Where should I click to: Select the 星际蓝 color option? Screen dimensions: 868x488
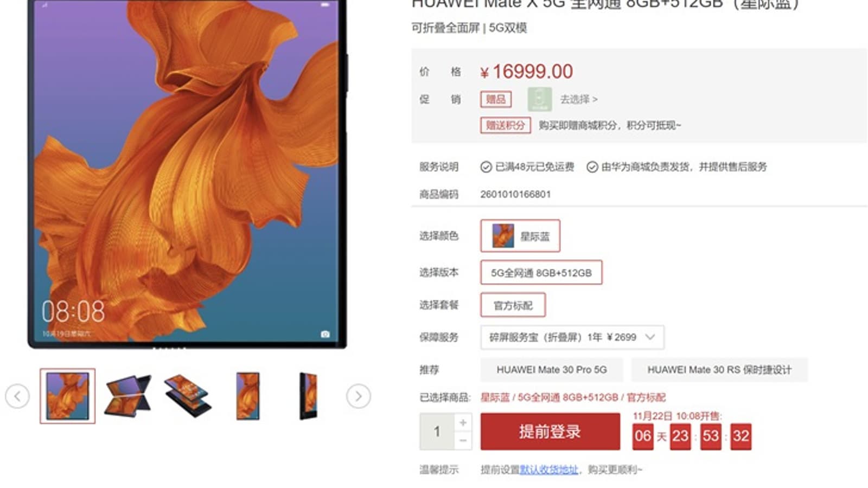[x=520, y=236]
